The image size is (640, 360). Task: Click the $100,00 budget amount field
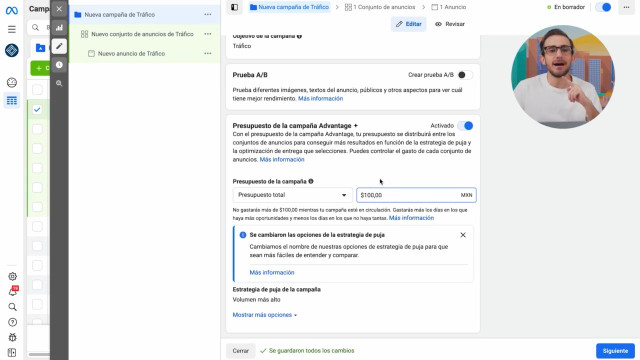point(416,195)
